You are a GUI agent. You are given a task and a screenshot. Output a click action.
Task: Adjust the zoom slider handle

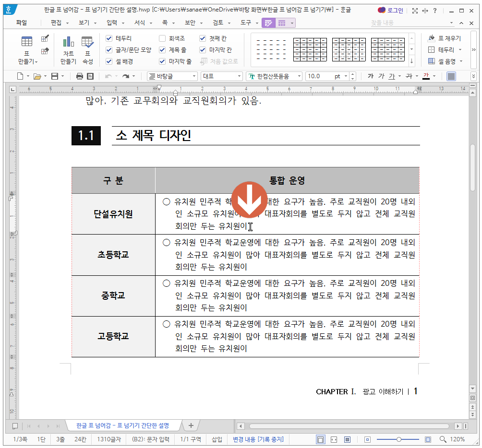398,439
